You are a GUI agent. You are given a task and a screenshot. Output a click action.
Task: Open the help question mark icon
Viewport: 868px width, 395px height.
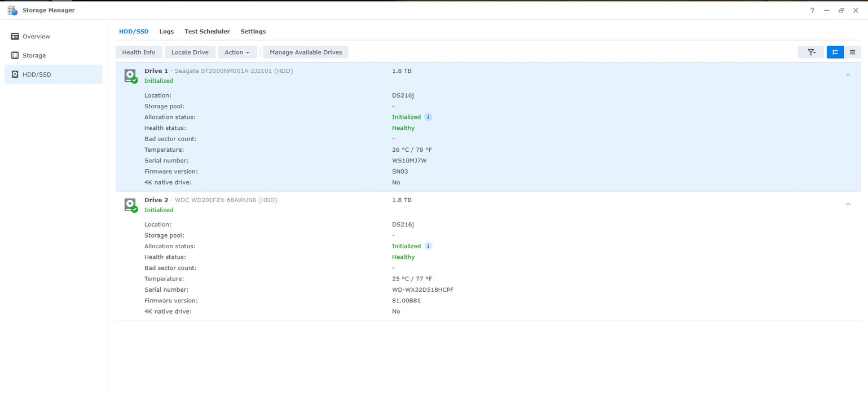coord(812,10)
